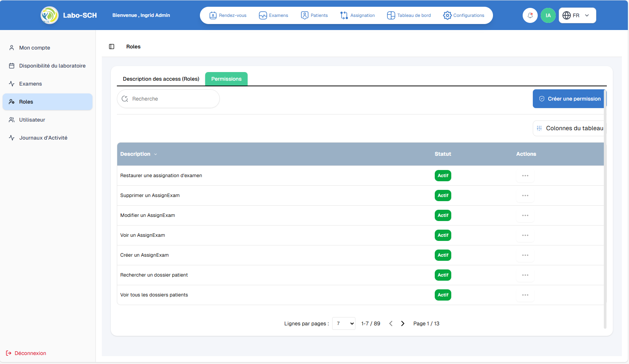The image size is (629, 364).
Task: Open the Configurations gear icon
Action: 448,15
